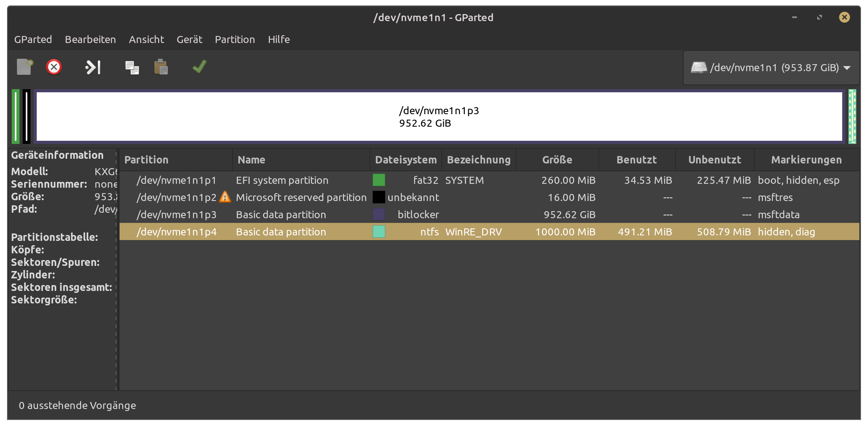The width and height of the screenshot is (868, 427).
Task: Click the green apply operations checkmark
Action: pos(199,66)
